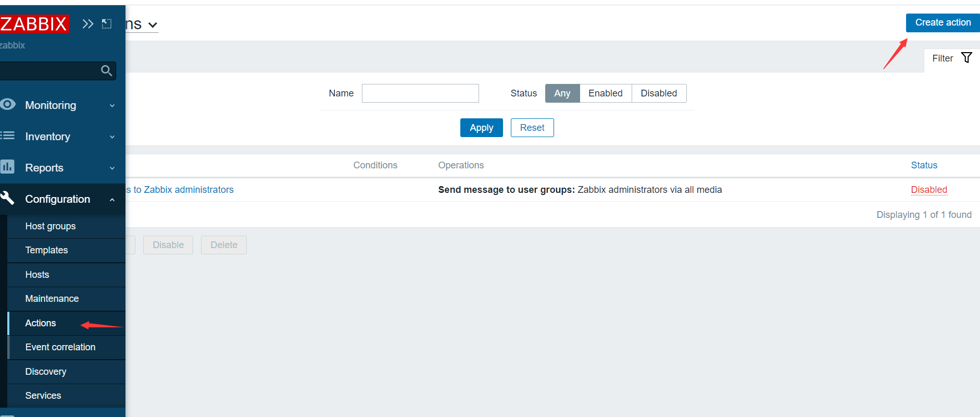Open Services menu item

66,396
